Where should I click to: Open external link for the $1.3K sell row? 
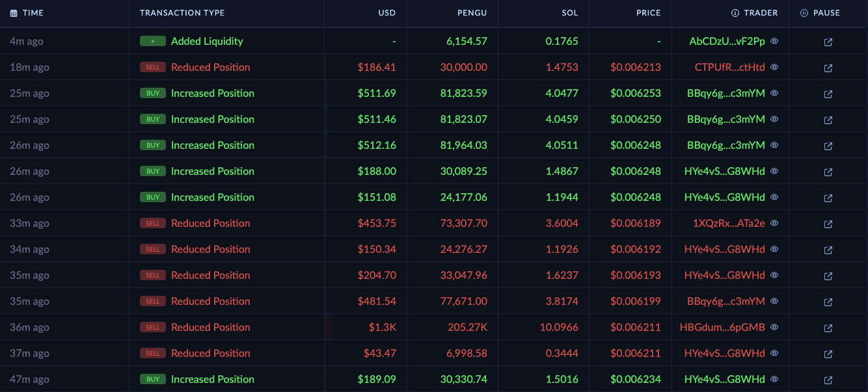pyautogui.click(x=828, y=328)
